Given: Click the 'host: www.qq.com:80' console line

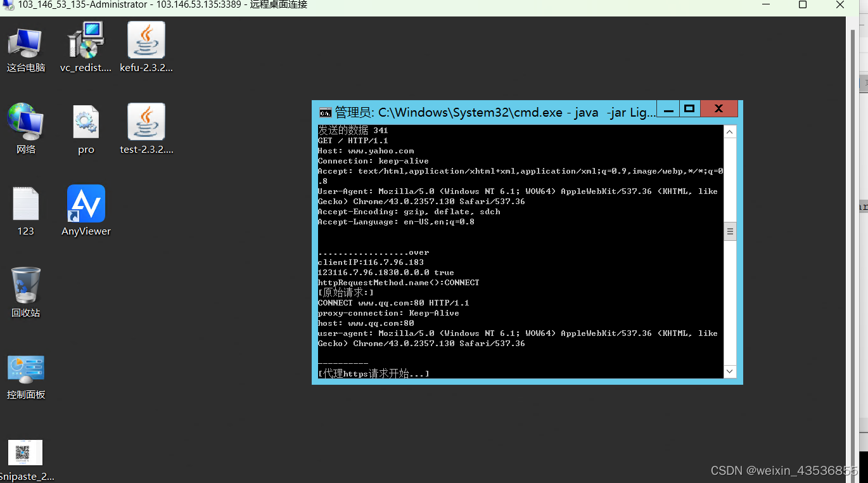Looking at the screenshot, I should tap(366, 323).
